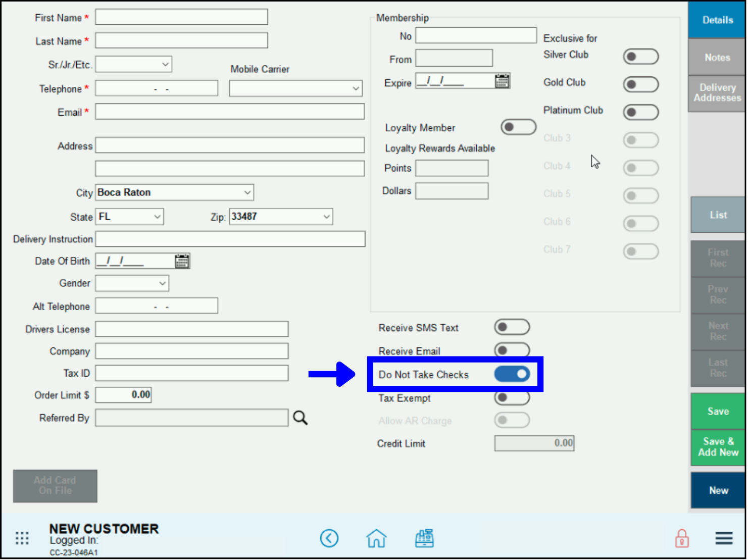Click Save & Add New button
Viewport: 748px width, 560px height.
coord(718,447)
